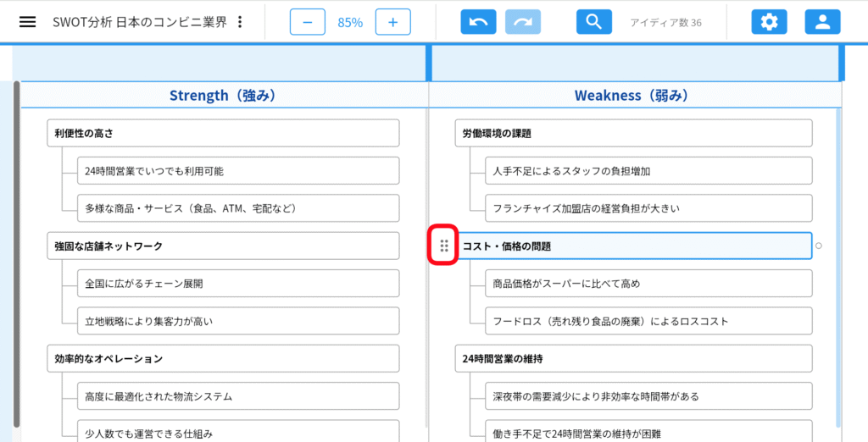Screen dimensions: 868x442
Task: Click the redo arrow button
Action: point(523,22)
